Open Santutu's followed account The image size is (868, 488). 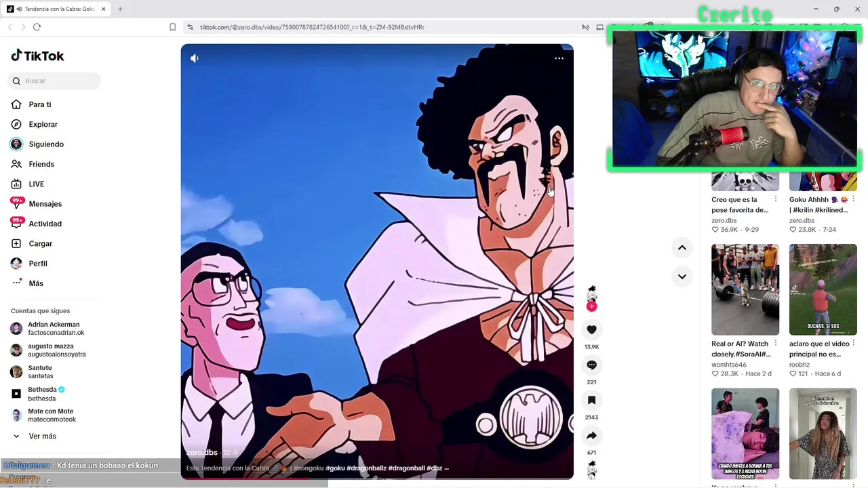[x=41, y=372]
